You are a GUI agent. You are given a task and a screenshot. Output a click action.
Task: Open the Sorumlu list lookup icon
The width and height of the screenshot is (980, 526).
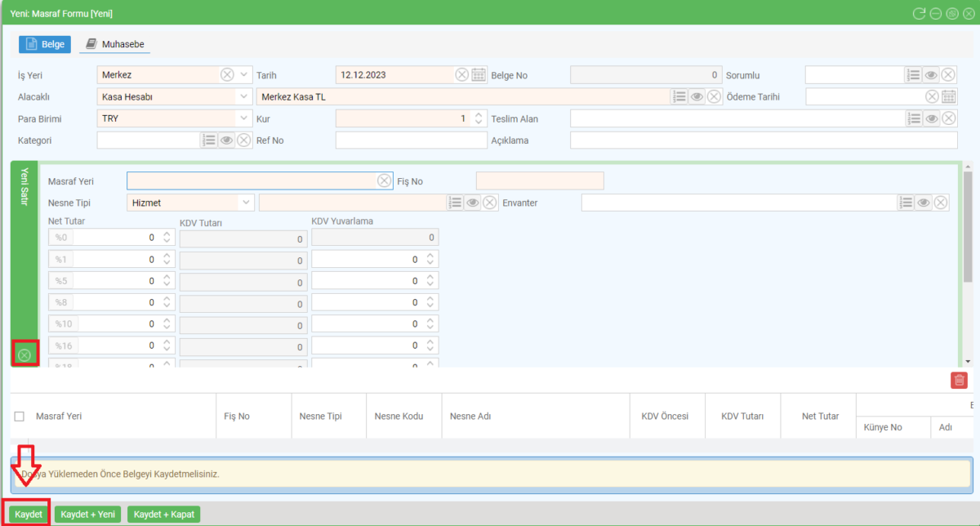[913, 75]
